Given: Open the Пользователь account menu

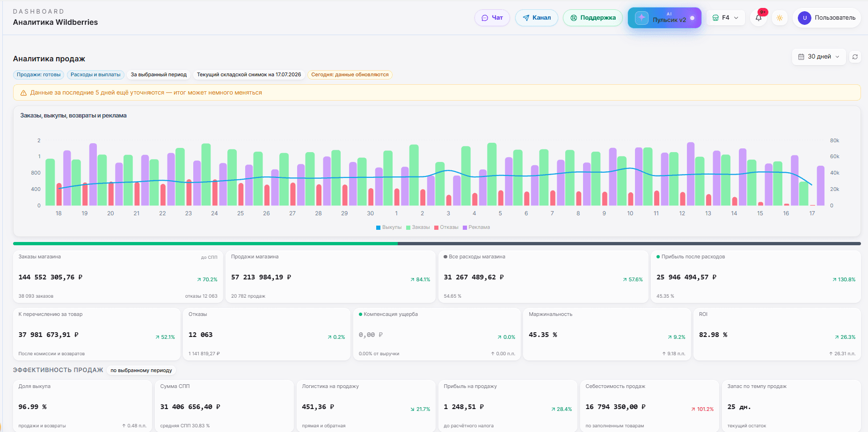Looking at the screenshot, I should [827, 18].
